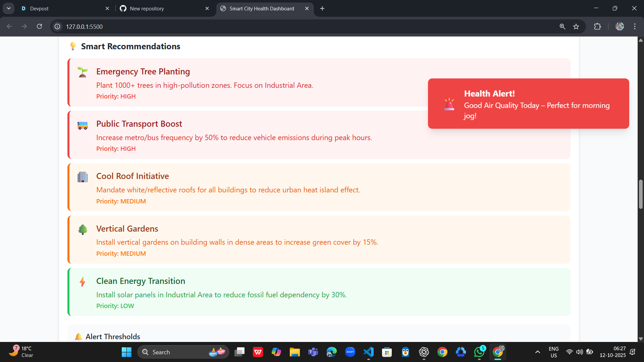Click the page vertical scrollbar thumb
Screen dimensions: 644x362
pyautogui.click(x=641, y=194)
